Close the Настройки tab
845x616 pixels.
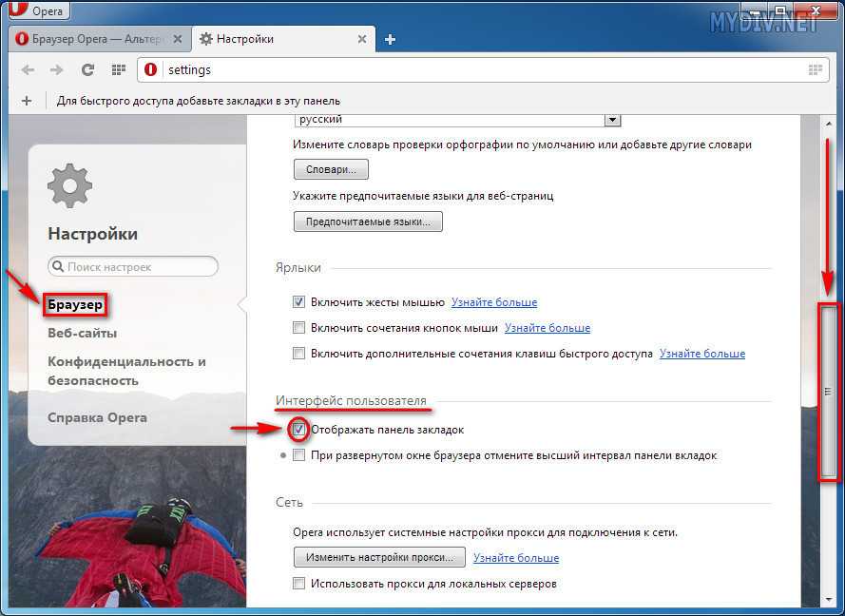coord(362,39)
